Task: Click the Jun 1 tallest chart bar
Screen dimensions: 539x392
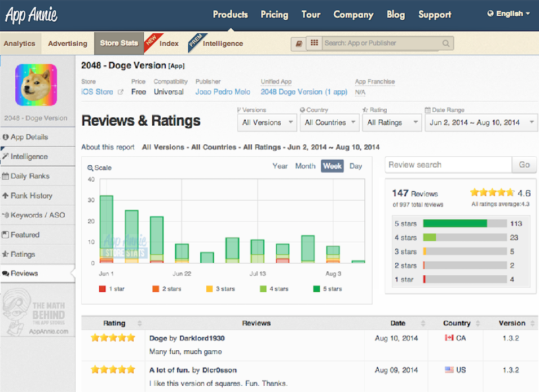Action: click(107, 230)
